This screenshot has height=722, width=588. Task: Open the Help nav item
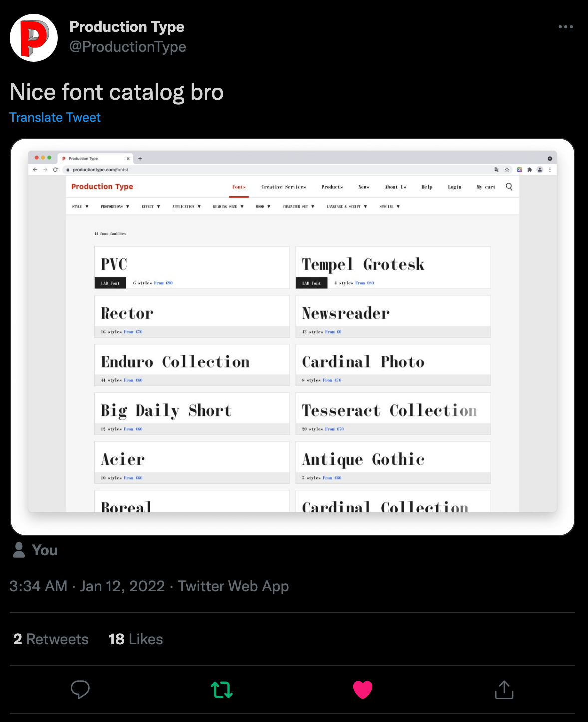(427, 187)
